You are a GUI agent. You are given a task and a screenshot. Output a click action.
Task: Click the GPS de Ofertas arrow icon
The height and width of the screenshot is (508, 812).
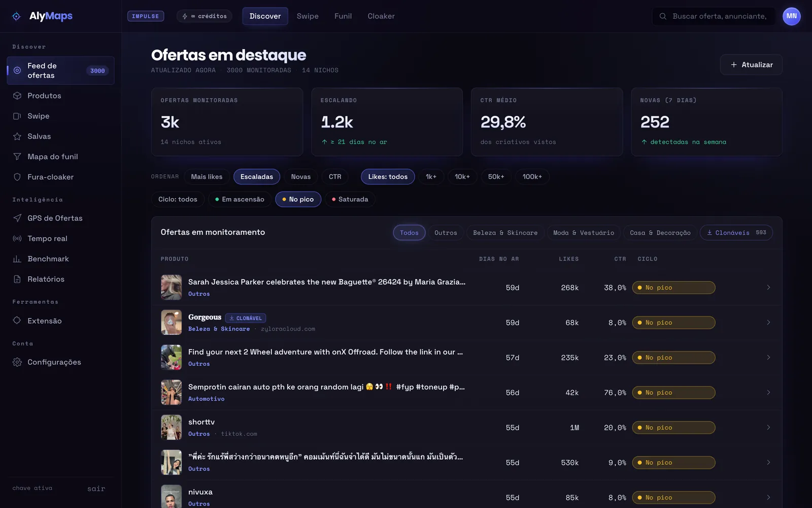[17, 218]
